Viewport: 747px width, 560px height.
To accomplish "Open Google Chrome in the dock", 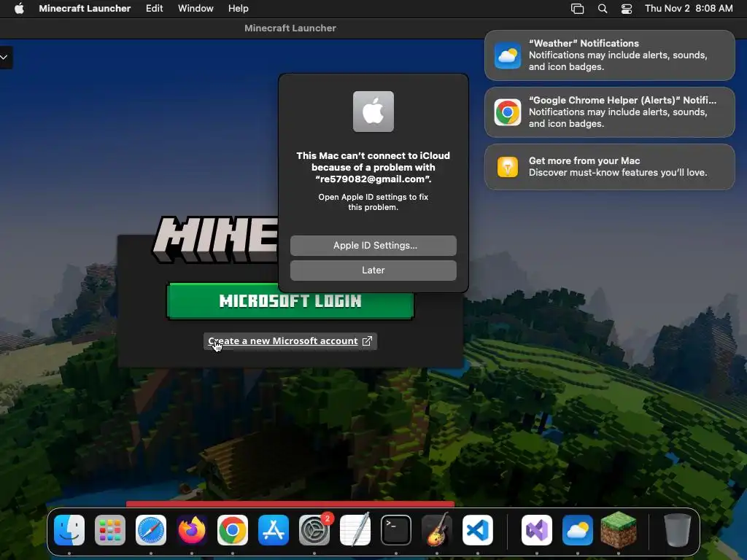I will [233, 529].
